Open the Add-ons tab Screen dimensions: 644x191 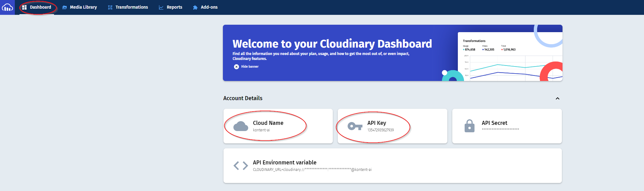[205, 7]
